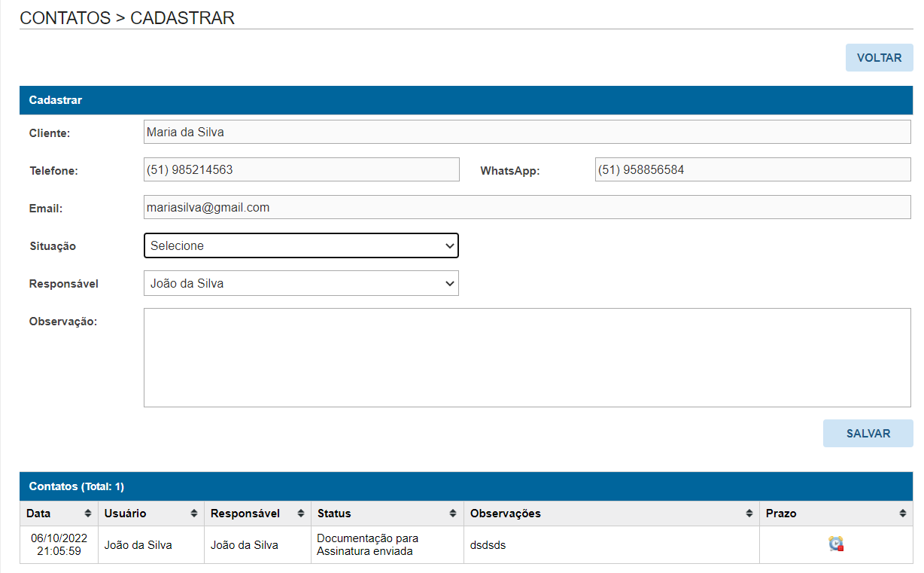Save the contact with SALVAR
Viewport: 924px width, 573px height.
(868, 434)
